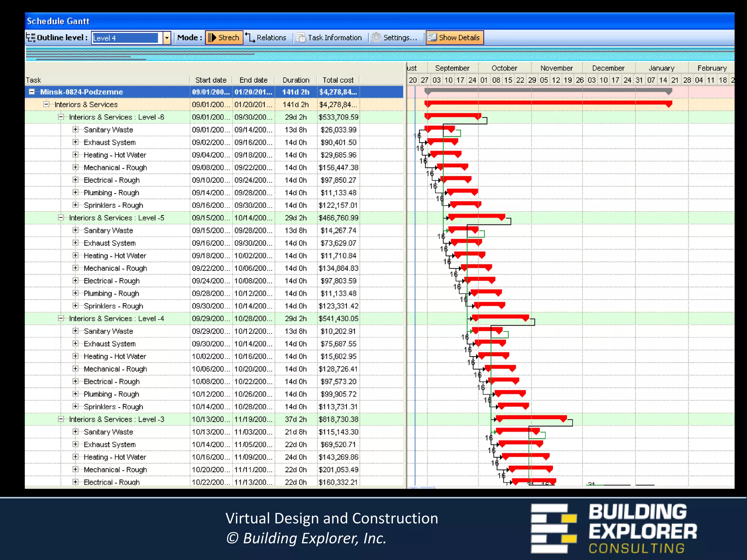This screenshot has width=747, height=560.
Task: Collapse the Minsk-0824-Podzemne root task
Action: [x=32, y=92]
